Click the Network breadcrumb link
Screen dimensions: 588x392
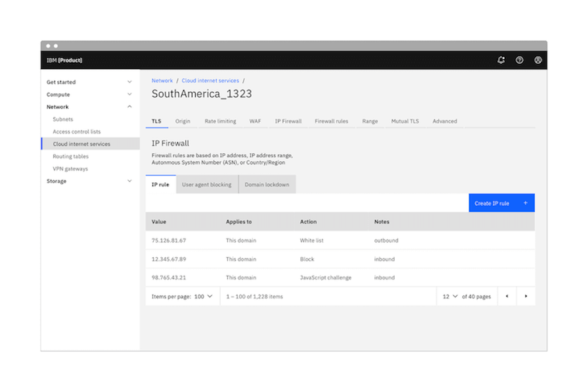162,81
